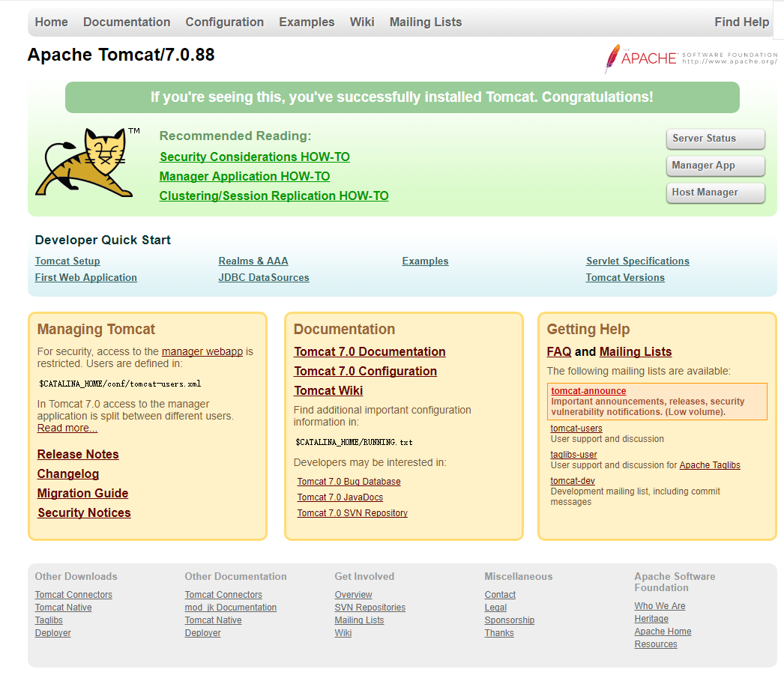Open Tomcat Connectors under Other Documentation

pyautogui.click(x=223, y=595)
